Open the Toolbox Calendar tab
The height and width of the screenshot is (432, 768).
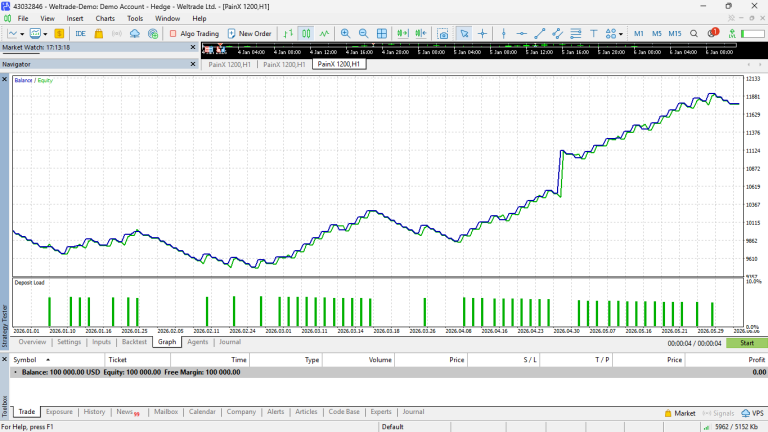coord(202,412)
